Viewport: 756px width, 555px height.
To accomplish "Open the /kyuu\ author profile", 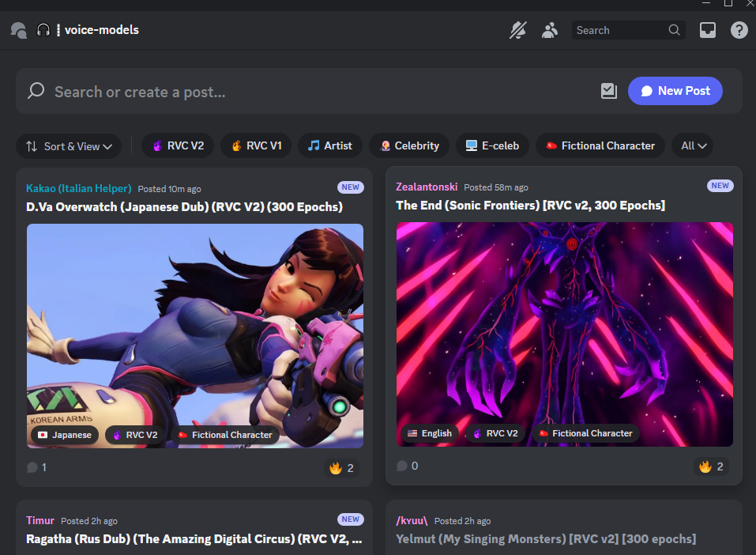I will coord(412,520).
